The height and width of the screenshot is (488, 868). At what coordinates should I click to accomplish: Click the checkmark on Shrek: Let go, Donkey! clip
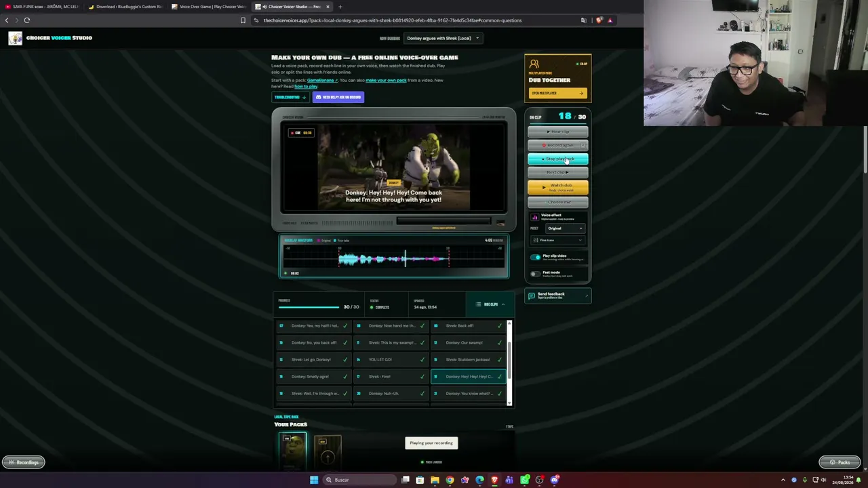[345, 360]
